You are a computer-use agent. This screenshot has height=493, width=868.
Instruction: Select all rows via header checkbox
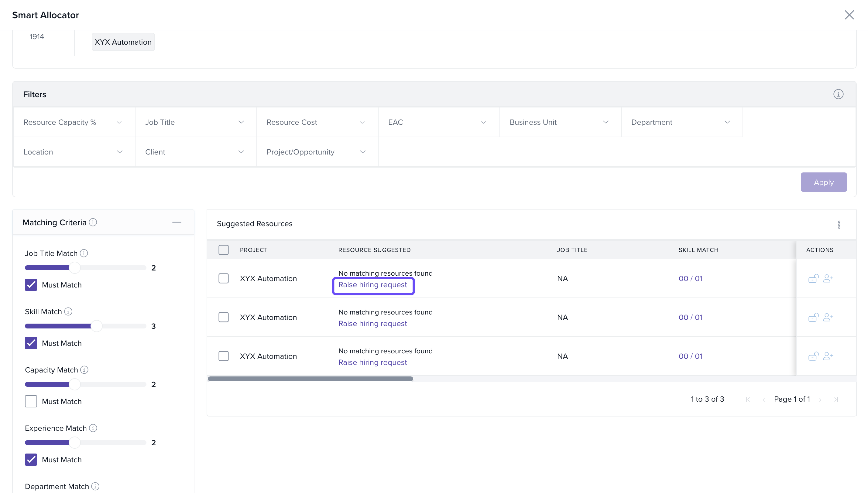point(223,250)
